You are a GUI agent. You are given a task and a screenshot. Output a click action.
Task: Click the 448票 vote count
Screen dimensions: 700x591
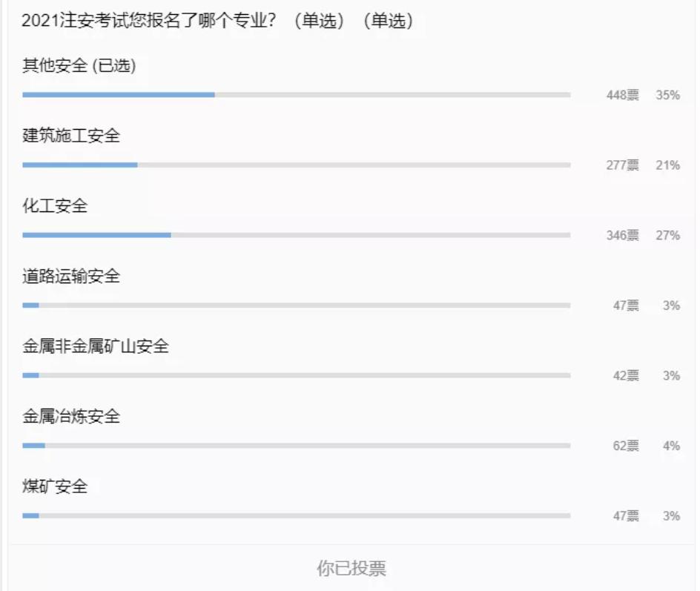click(x=622, y=95)
